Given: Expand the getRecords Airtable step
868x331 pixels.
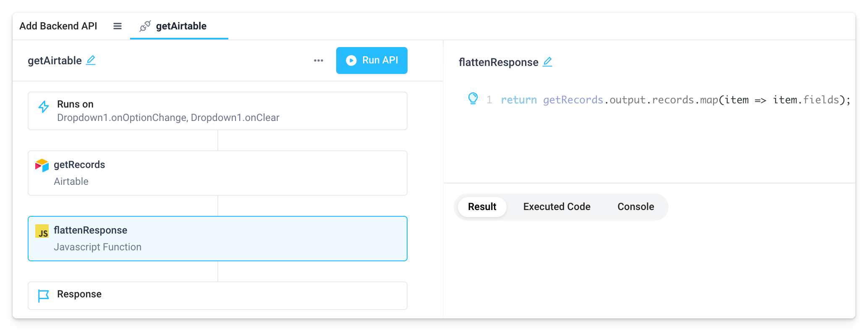Looking at the screenshot, I should tap(217, 173).
